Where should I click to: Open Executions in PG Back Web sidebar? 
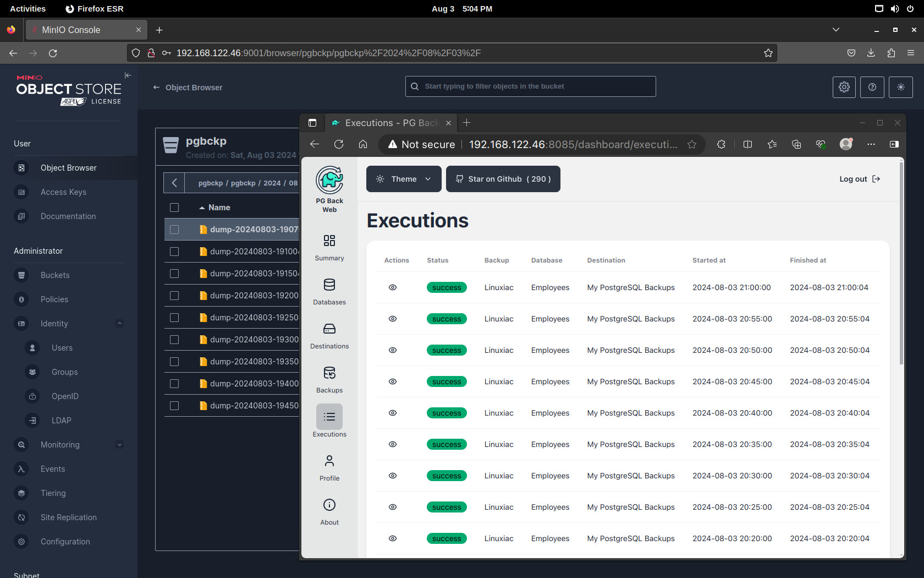tap(329, 422)
